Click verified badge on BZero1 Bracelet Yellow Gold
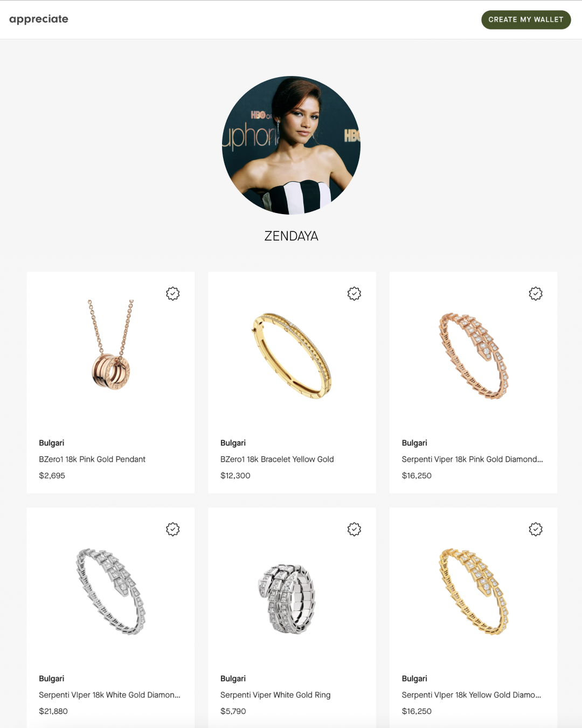This screenshot has width=582, height=728. click(x=354, y=294)
